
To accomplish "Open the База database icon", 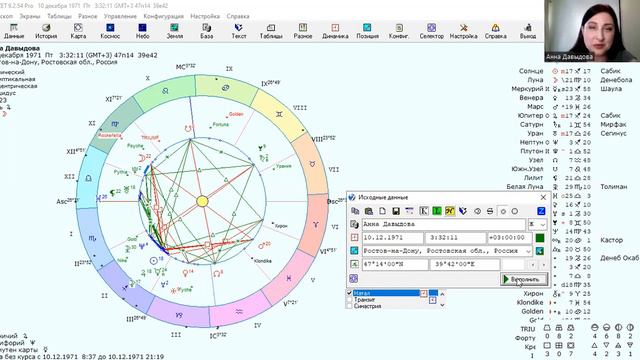I will click(207, 31).
